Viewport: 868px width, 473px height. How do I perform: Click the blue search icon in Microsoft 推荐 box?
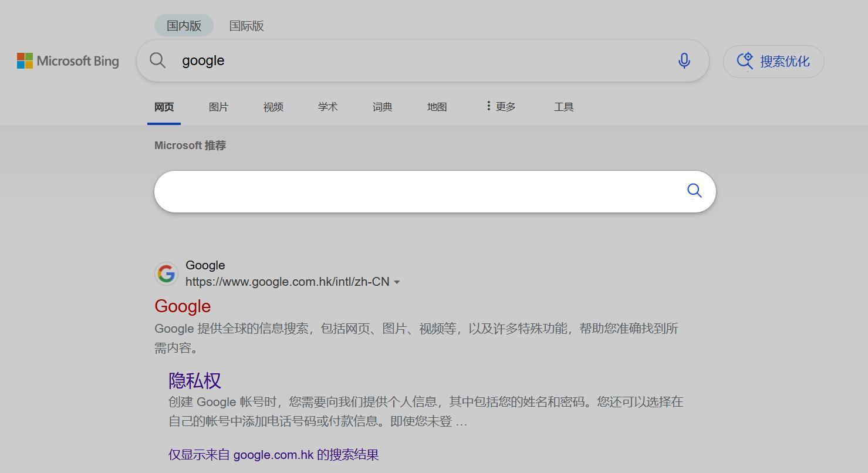click(694, 191)
